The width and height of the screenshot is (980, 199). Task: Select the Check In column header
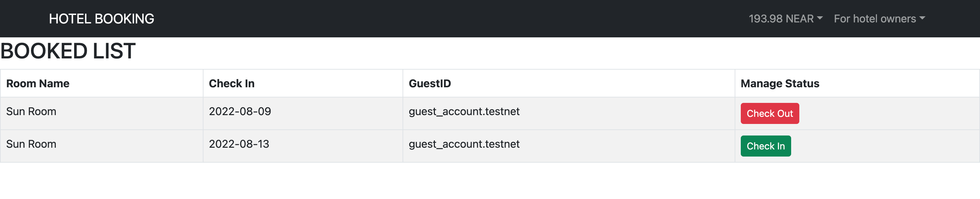pos(232,83)
